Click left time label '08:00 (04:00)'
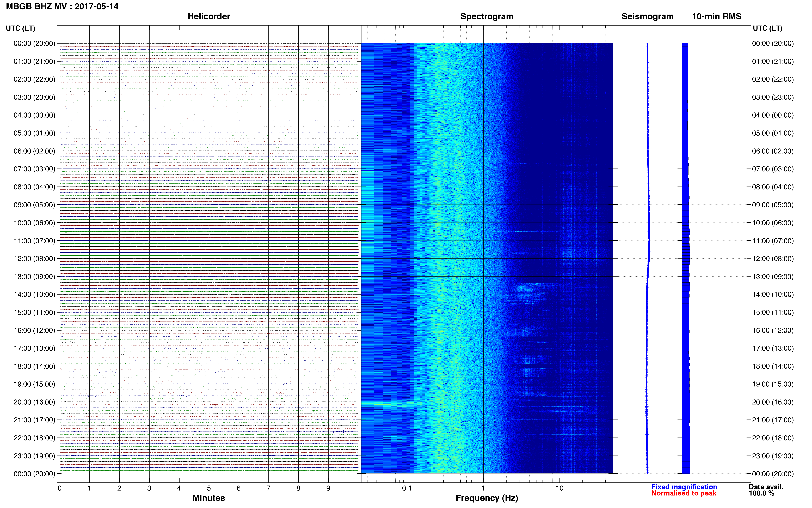Screen dimensions: 812x508 point(34,187)
